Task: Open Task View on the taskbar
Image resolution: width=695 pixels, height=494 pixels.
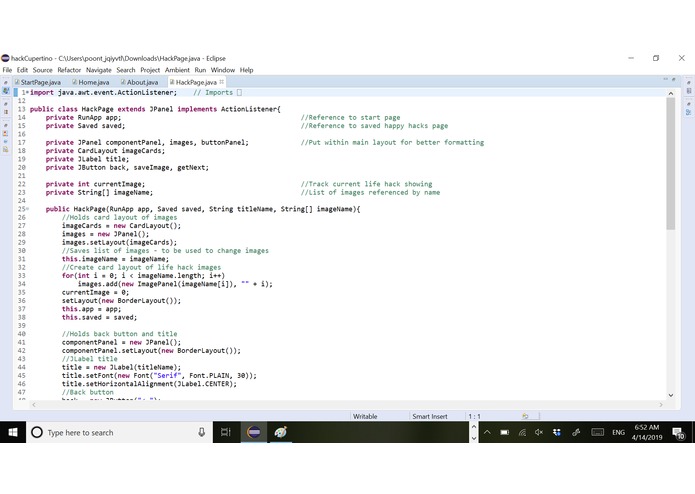Action: click(226, 432)
